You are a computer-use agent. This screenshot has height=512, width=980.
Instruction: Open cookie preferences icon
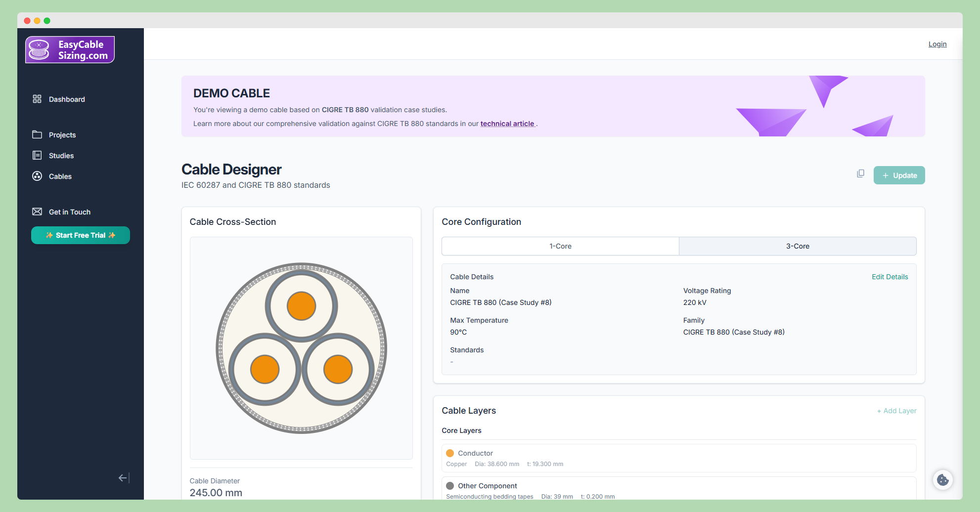[942, 480]
